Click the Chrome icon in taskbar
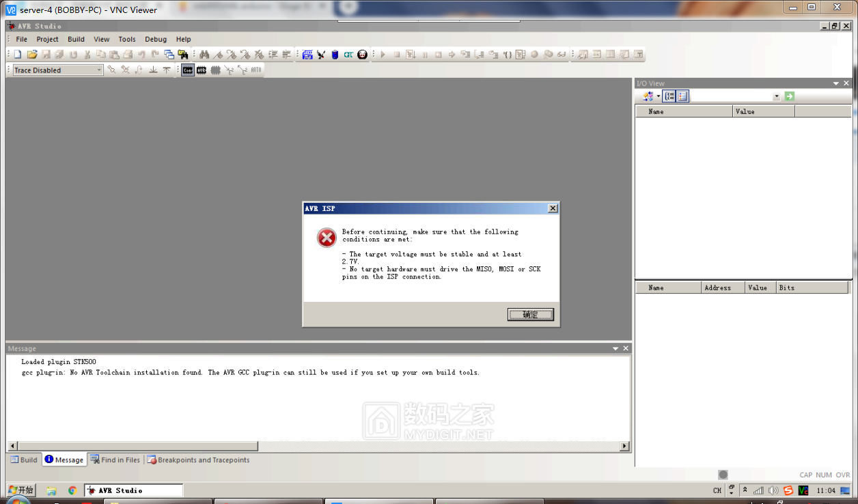The width and height of the screenshot is (858, 504). coord(72,490)
